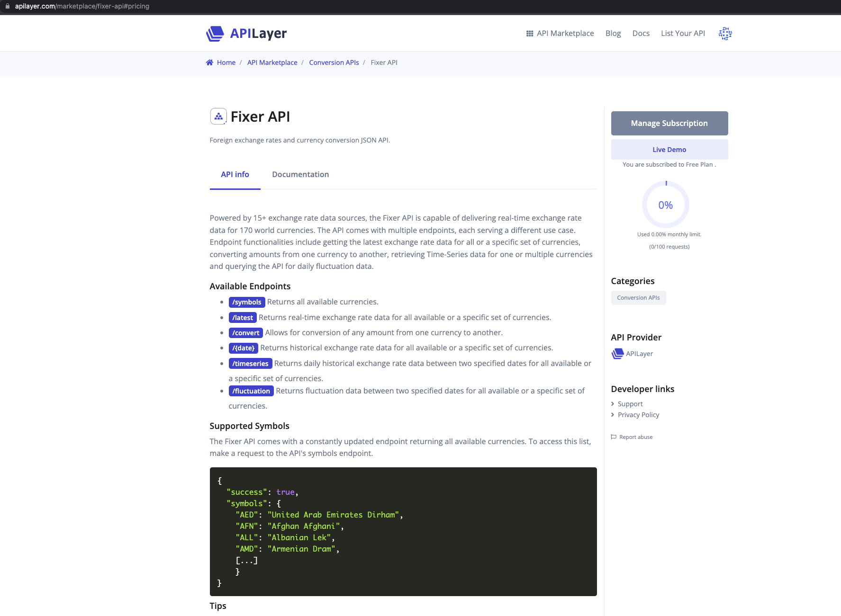Viewport: 841px width, 616px height.
Task: Click Used 0.00% monthly limit text
Action: (669, 234)
